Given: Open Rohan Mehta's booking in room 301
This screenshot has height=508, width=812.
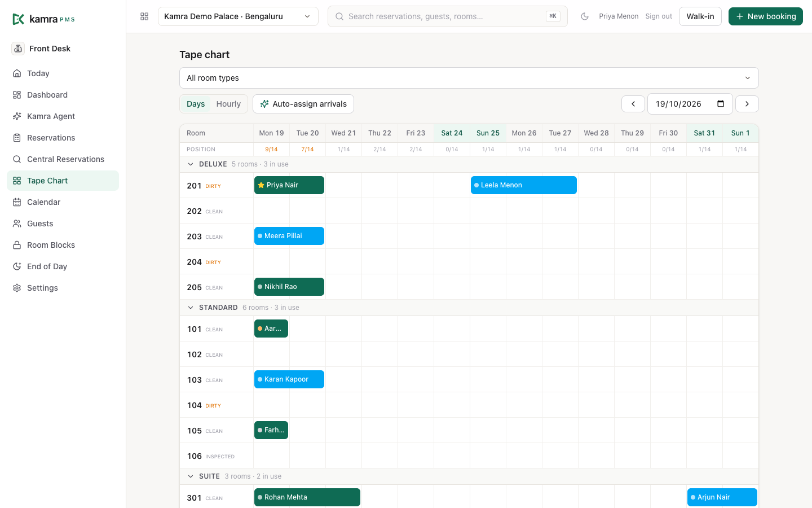Looking at the screenshot, I should coord(307,497).
